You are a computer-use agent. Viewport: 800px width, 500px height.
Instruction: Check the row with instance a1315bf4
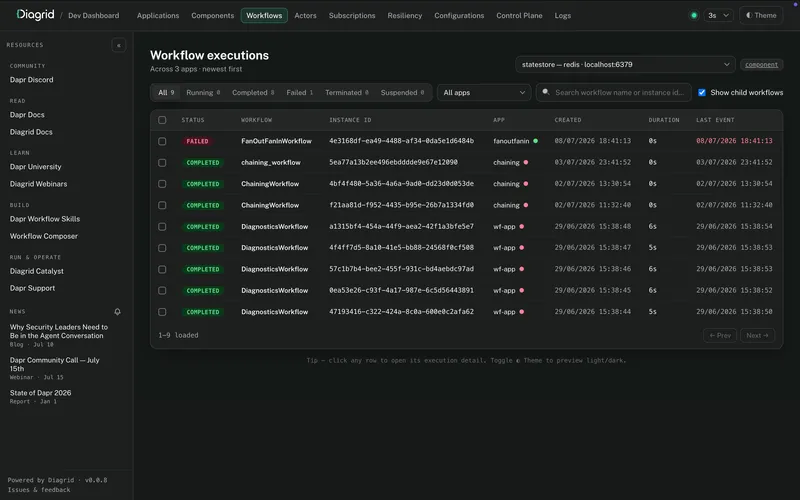tap(162, 227)
